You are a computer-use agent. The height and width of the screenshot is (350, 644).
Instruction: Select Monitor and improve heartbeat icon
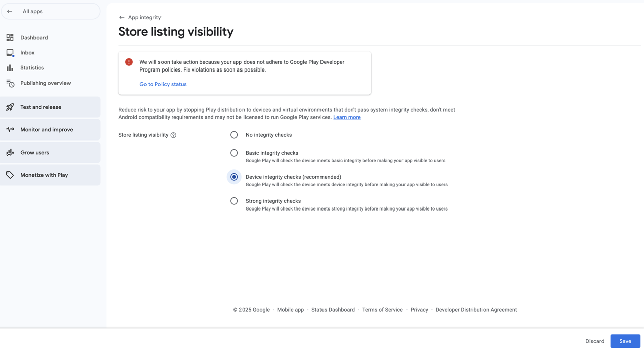(10, 129)
